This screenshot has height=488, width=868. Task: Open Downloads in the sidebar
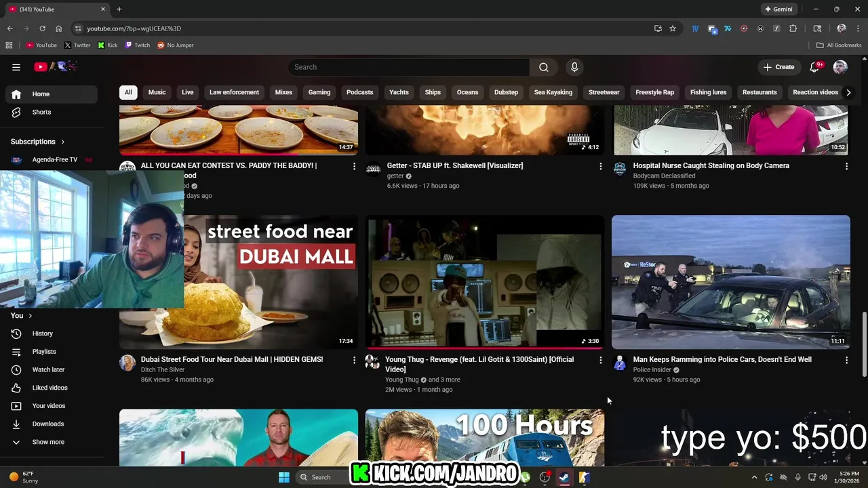coord(52,424)
